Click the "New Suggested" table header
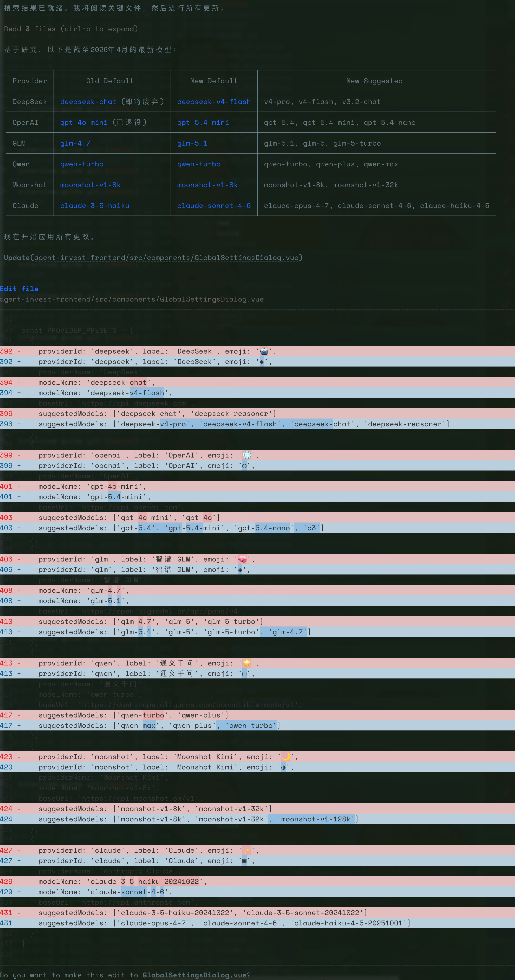The width and height of the screenshot is (515, 980). coord(374,81)
